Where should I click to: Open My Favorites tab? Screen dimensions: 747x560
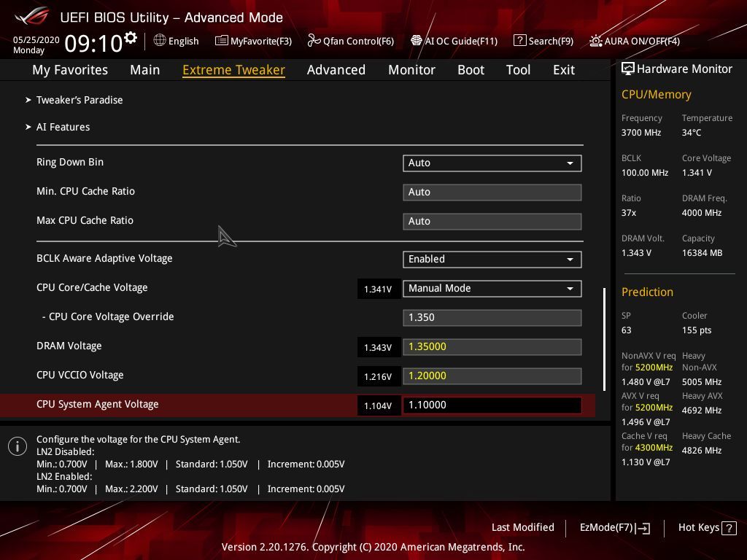(x=70, y=70)
